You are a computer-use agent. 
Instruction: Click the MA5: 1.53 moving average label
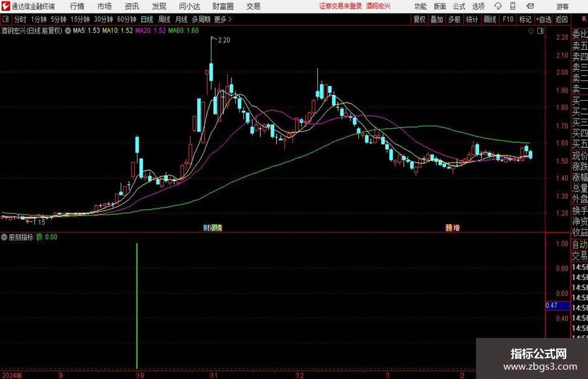click(x=86, y=30)
